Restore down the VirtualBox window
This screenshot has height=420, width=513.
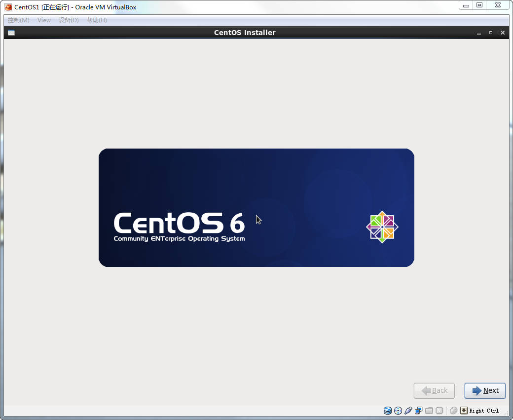479,5
